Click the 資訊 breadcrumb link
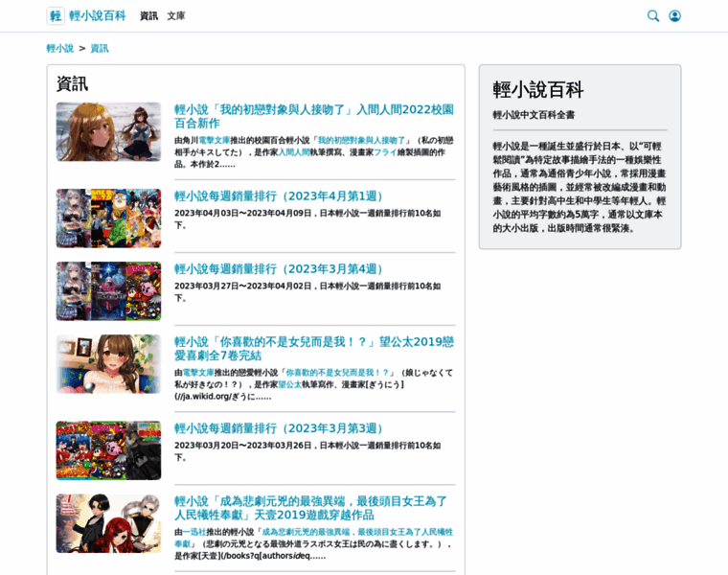Viewport: 728px width, 575px height. point(100,48)
